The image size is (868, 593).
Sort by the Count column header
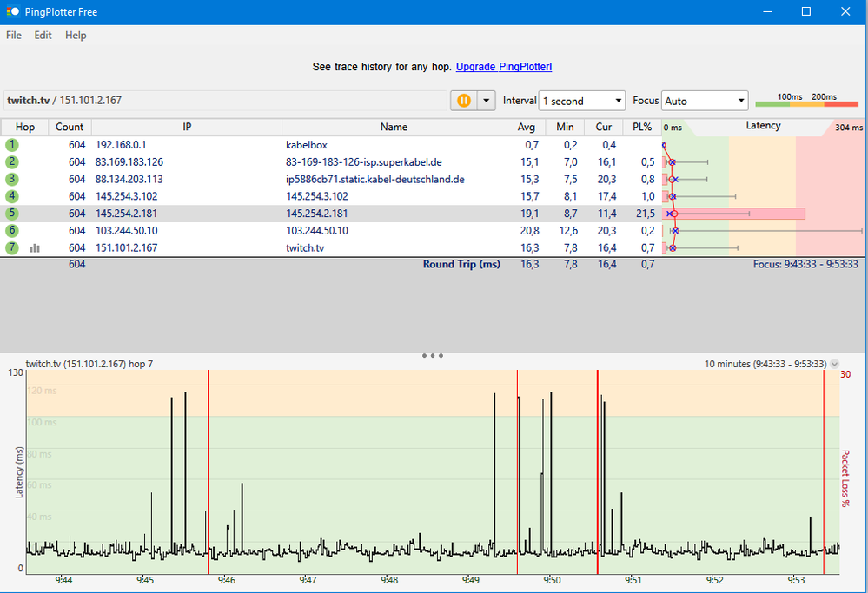click(70, 128)
